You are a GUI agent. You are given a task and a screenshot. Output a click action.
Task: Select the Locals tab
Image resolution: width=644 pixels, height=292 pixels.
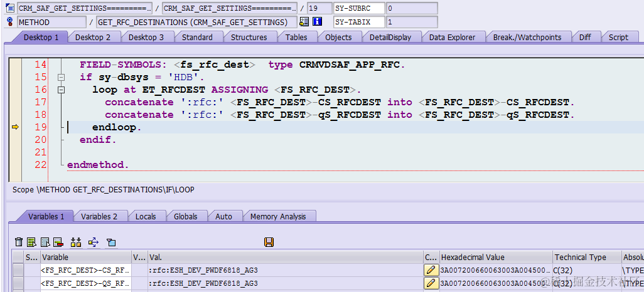tap(146, 217)
